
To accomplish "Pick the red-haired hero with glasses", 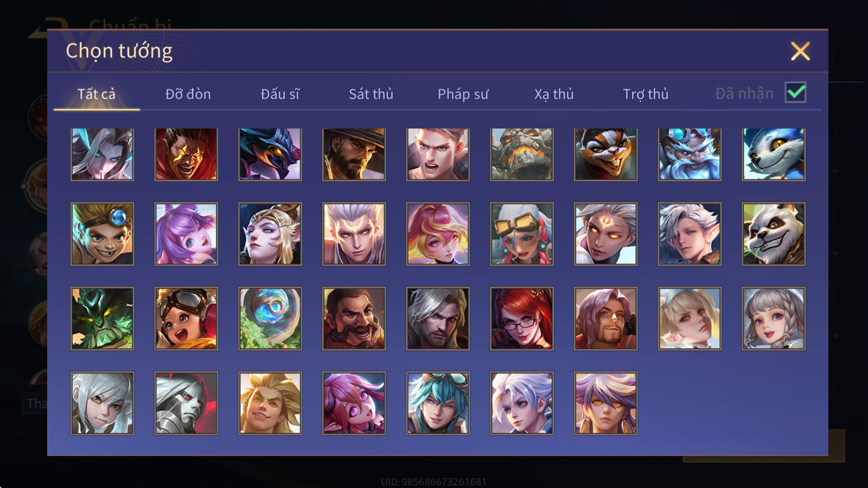I will pos(522,319).
